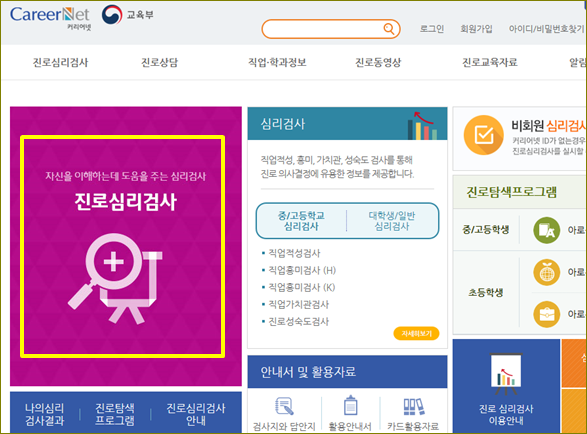Open the 진로상담 menu

[x=159, y=62]
